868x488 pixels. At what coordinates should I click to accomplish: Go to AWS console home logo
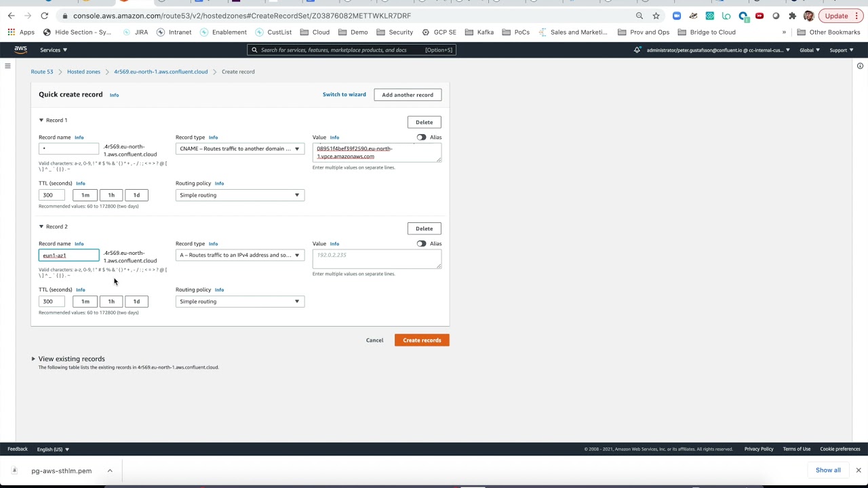pyautogui.click(x=20, y=49)
